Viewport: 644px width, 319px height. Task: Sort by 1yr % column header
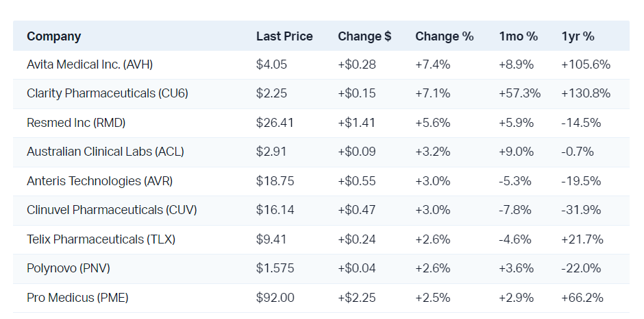coord(578,36)
